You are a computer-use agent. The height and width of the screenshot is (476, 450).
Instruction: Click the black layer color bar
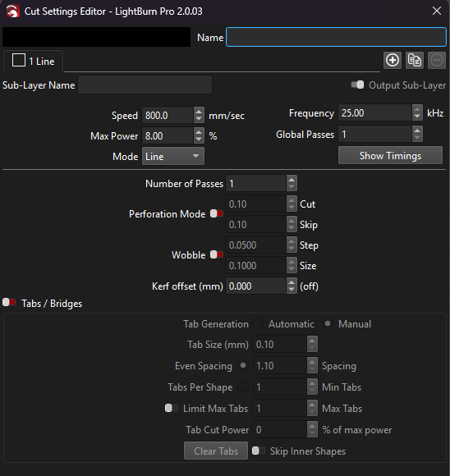[97, 37]
